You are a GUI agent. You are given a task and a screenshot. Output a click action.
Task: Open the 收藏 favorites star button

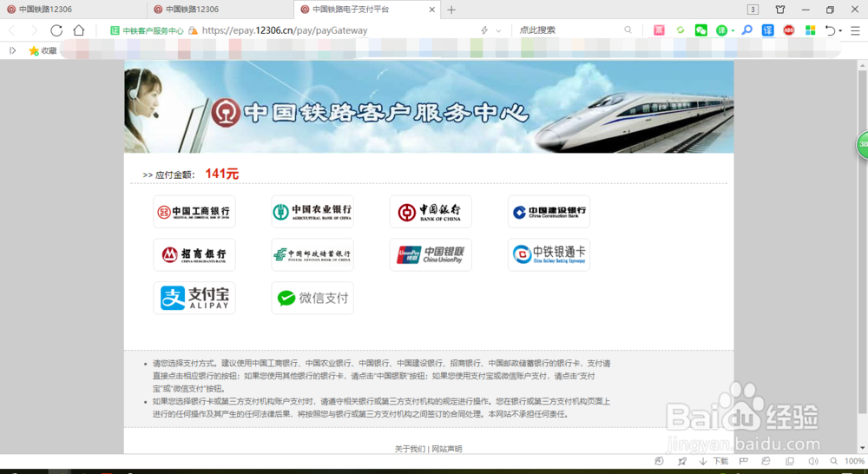(43, 50)
